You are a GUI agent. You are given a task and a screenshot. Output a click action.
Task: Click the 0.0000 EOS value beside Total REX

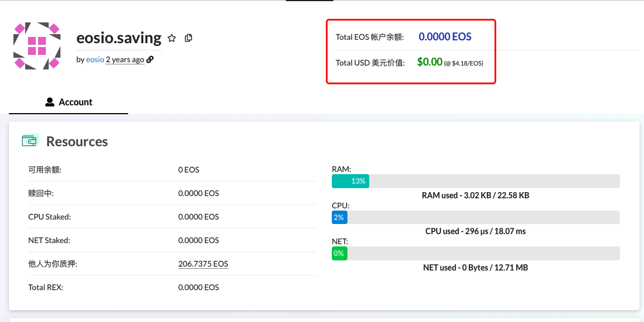199,287
